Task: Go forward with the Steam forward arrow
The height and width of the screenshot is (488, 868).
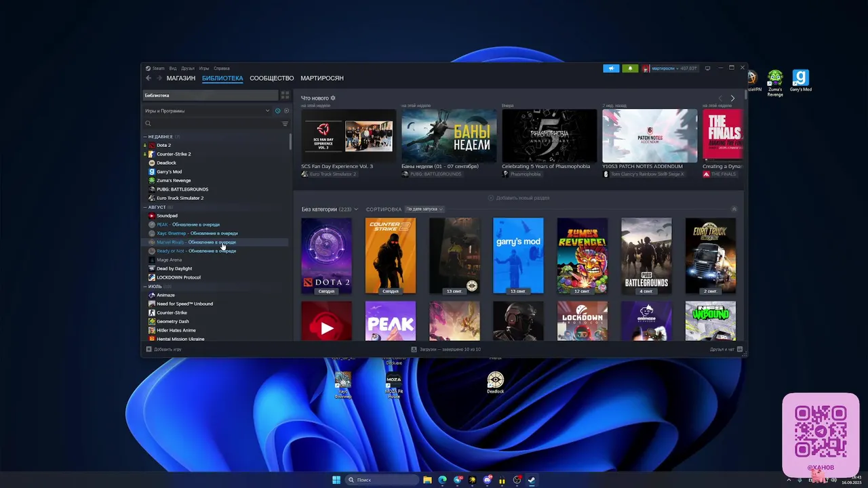Action: point(159,78)
